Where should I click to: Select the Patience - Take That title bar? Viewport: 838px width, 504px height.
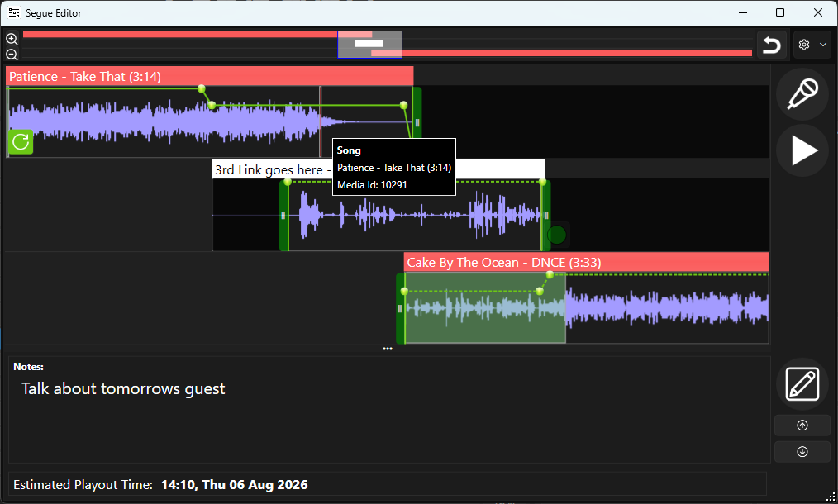(x=210, y=76)
